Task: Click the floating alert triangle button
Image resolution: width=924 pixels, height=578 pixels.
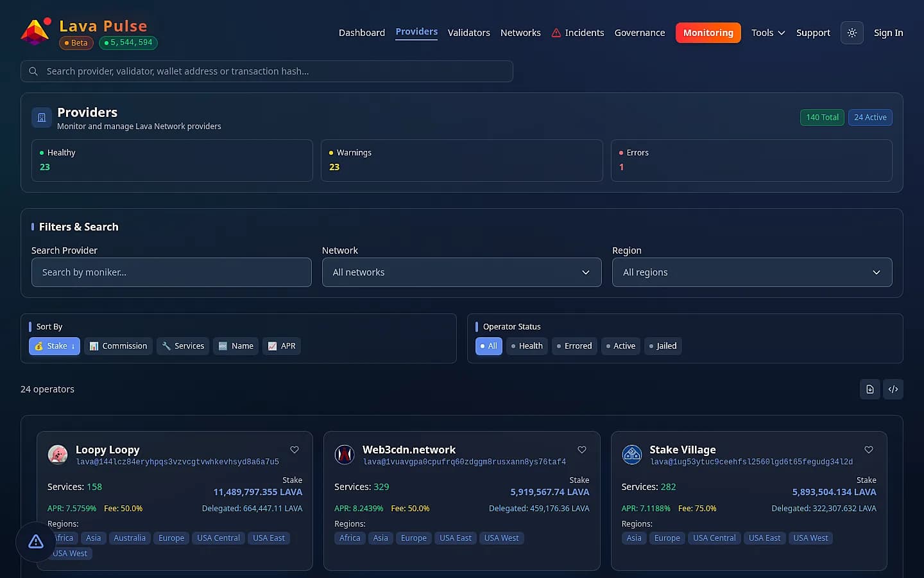Action: click(36, 542)
